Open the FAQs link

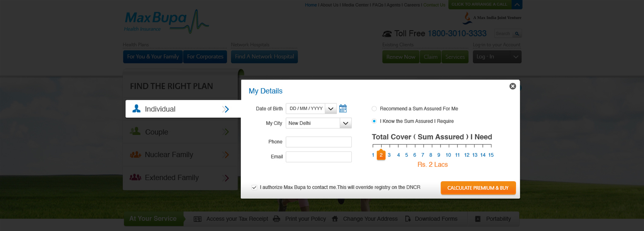point(378,5)
